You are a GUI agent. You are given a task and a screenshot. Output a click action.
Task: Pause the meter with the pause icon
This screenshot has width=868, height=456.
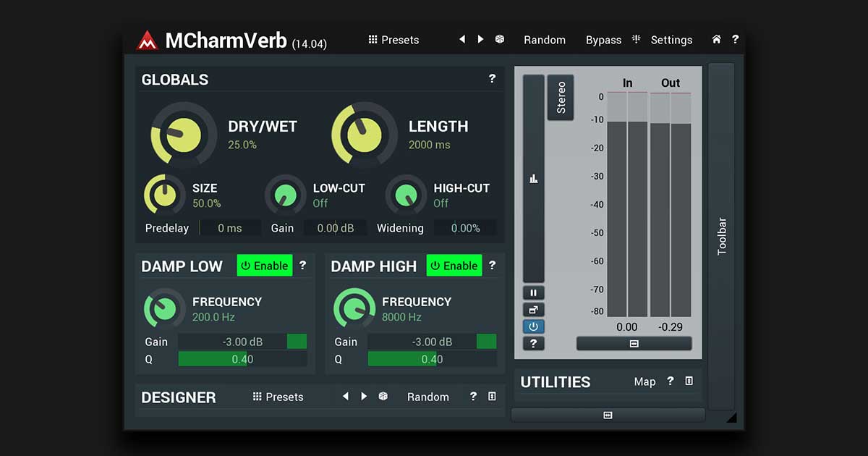[x=534, y=292]
